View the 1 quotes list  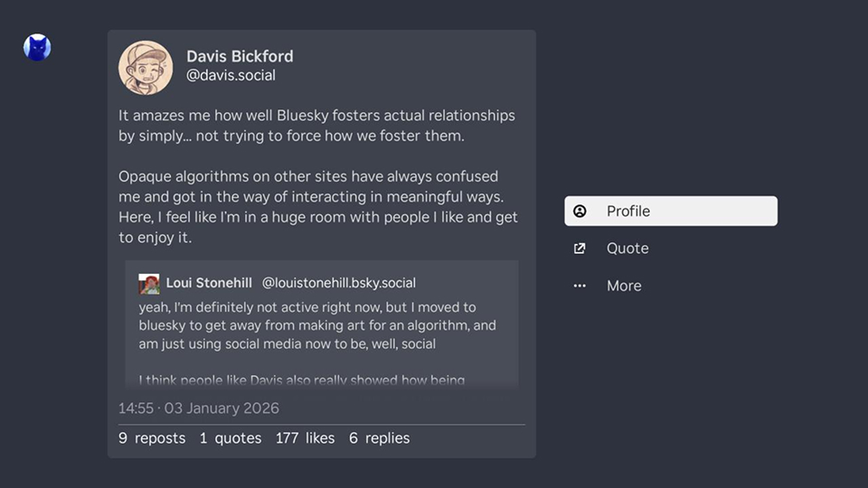231,438
